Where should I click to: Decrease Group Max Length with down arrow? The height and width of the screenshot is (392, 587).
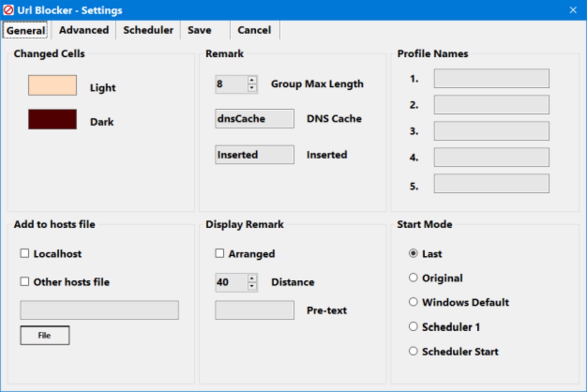pos(252,88)
